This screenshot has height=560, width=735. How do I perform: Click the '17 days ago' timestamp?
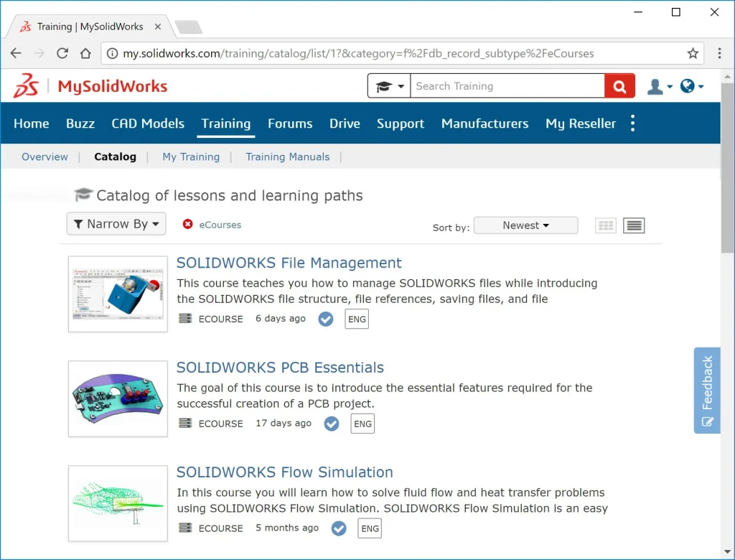(283, 423)
